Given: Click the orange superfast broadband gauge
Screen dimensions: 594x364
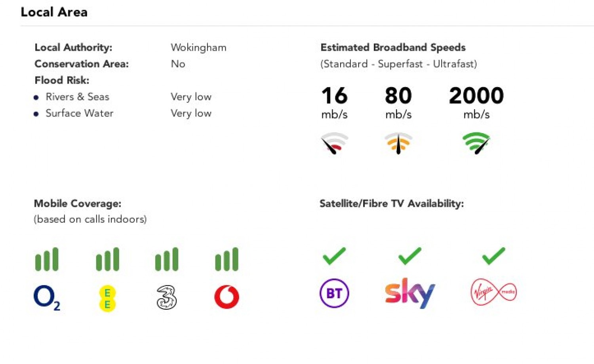Looking at the screenshot, I should coord(398,143).
